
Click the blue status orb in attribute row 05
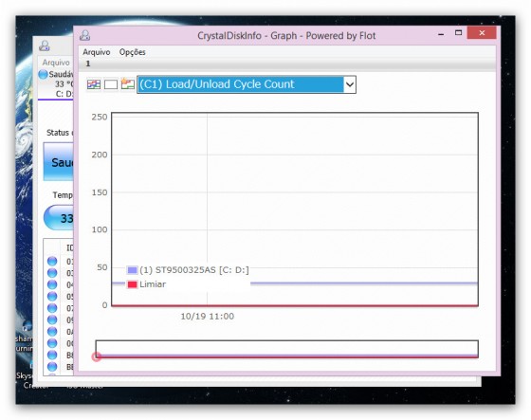[52, 297]
